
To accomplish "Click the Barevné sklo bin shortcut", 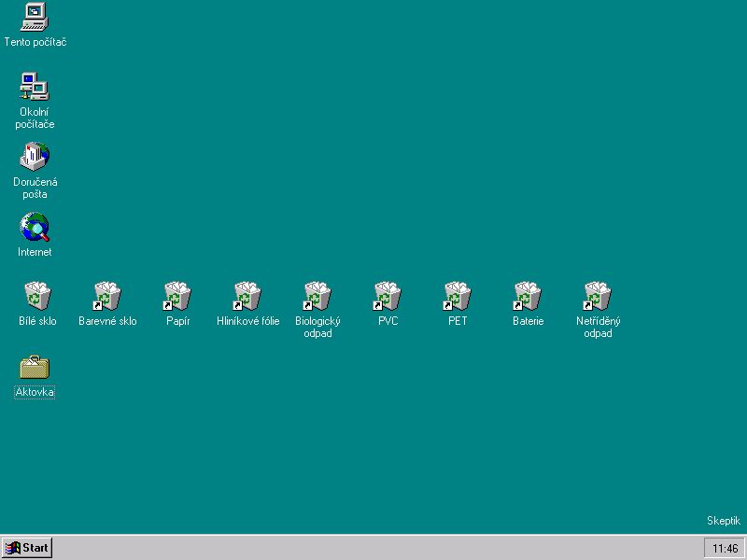I will coord(107,296).
